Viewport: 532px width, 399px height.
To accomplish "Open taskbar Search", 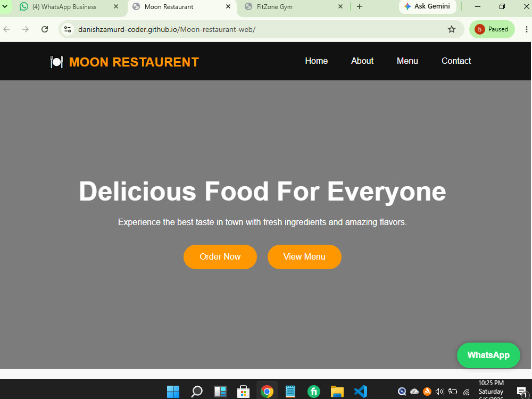I will coord(197,391).
